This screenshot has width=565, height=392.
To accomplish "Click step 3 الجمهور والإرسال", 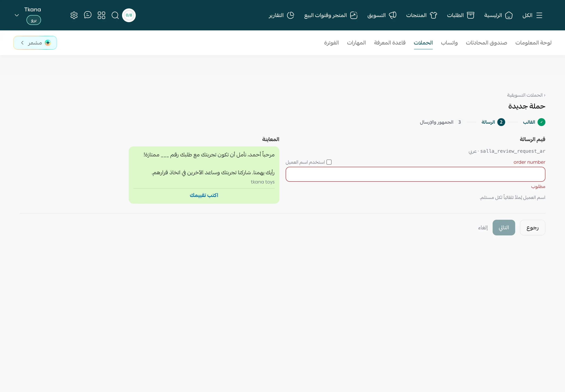I will click(x=442, y=122).
